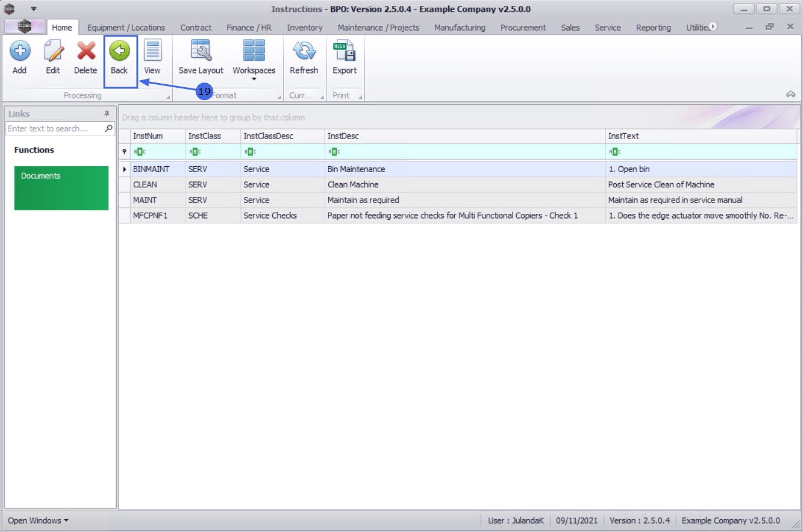Open the Sales tab
This screenshot has width=803, height=532.
pos(570,28)
